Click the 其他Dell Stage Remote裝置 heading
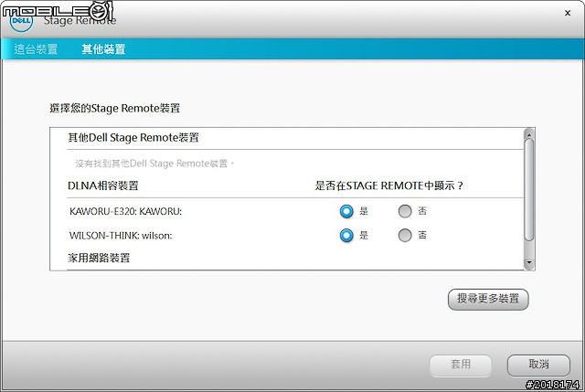This screenshot has width=585, height=392. tap(133, 138)
